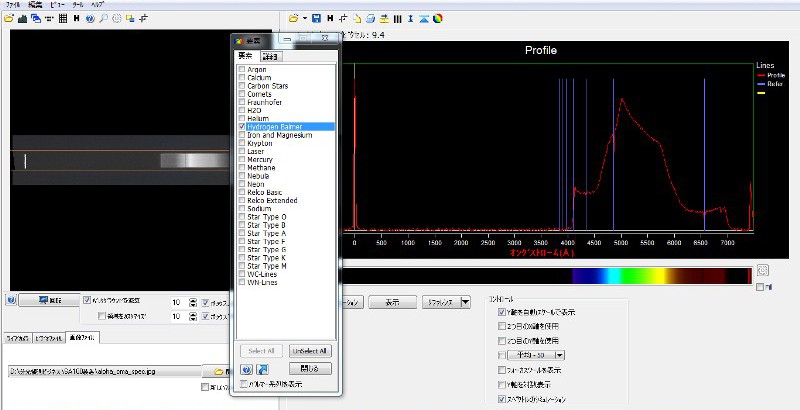Check the Star Type A checkbox
The image size is (800, 410).
[x=241, y=232]
